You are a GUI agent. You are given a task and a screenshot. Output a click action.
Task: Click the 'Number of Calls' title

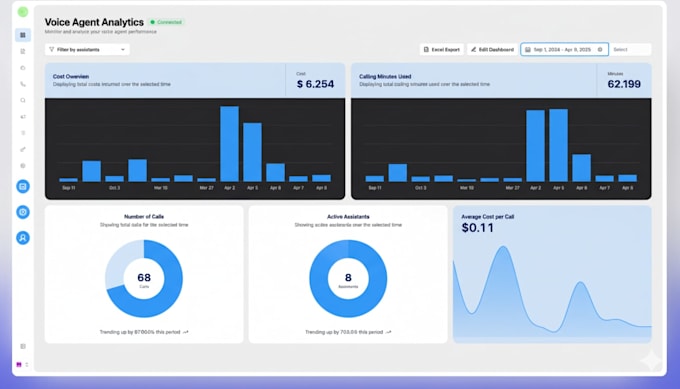click(x=144, y=216)
